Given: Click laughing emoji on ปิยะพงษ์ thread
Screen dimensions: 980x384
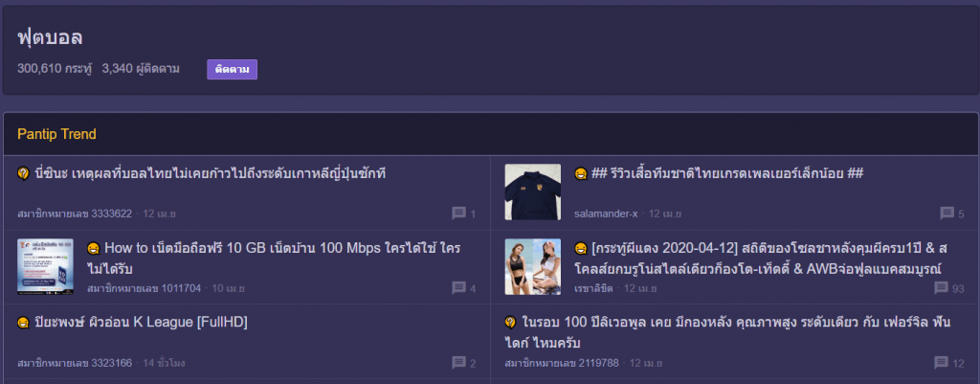Looking at the screenshot, I should [24, 323].
